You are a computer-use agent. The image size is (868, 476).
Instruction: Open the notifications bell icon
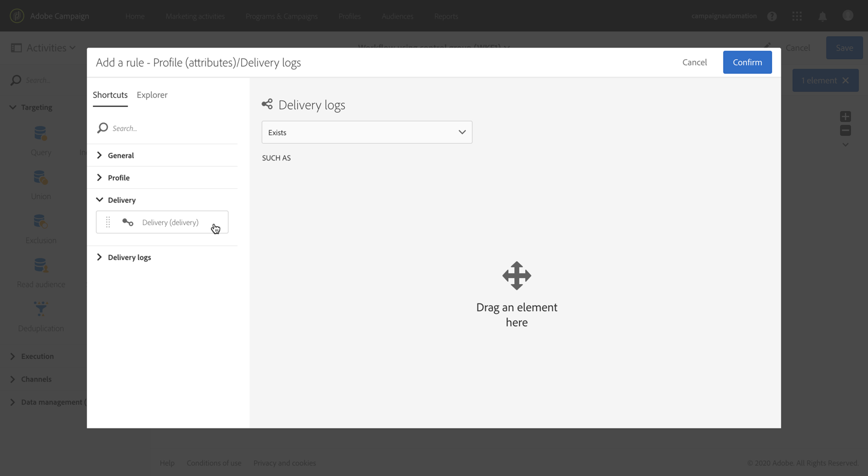(x=822, y=16)
